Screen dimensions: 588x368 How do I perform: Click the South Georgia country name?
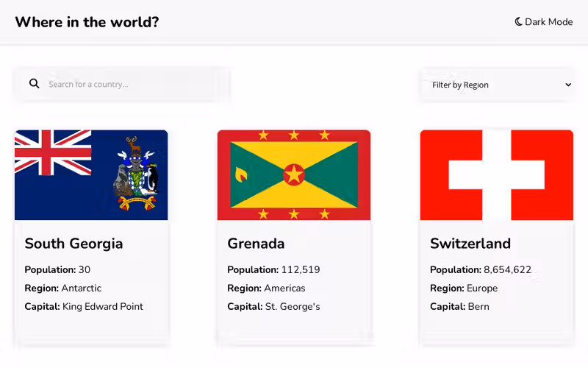point(73,244)
